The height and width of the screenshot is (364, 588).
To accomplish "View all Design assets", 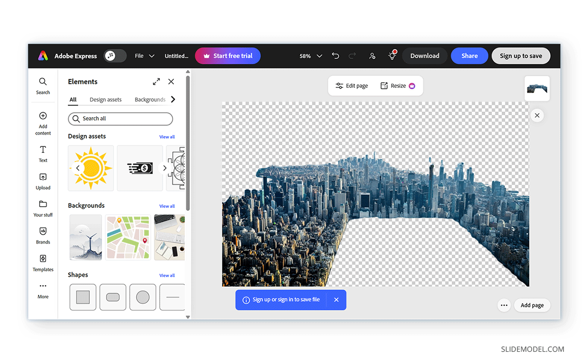I will point(167,137).
